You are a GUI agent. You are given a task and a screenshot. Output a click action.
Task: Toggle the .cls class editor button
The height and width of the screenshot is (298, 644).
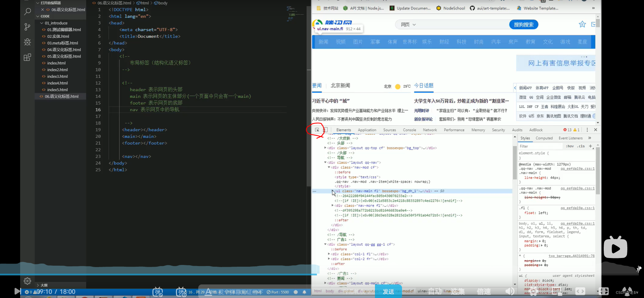(581, 146)
